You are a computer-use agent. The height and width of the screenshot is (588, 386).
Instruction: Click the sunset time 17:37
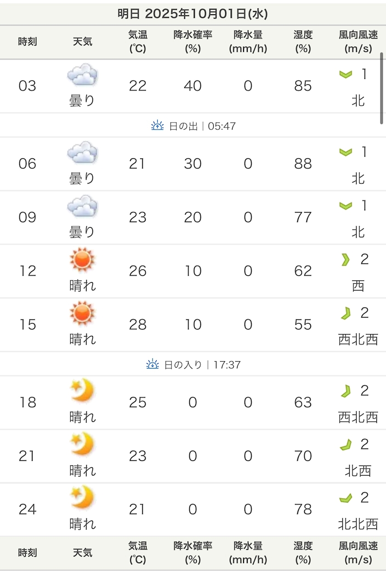tap(225, 365)
